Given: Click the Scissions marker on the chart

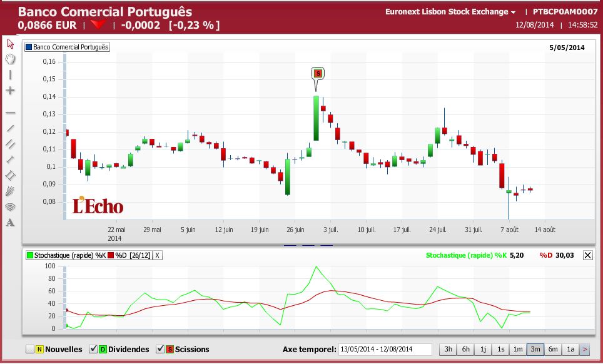Looking at the screenshot, I should pyautogui.click(x=318, y=73).
